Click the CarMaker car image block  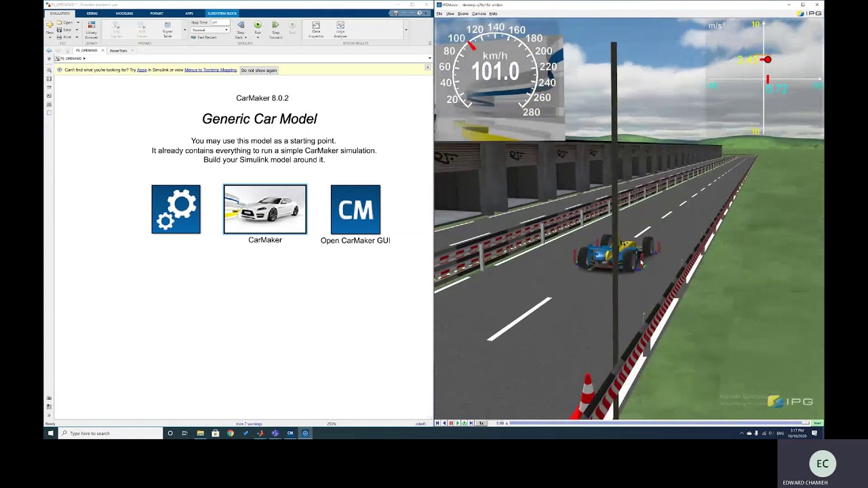coord(265,209)
